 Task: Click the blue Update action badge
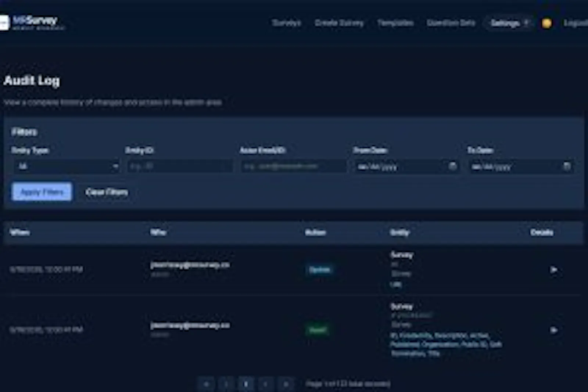click(319, 270)
